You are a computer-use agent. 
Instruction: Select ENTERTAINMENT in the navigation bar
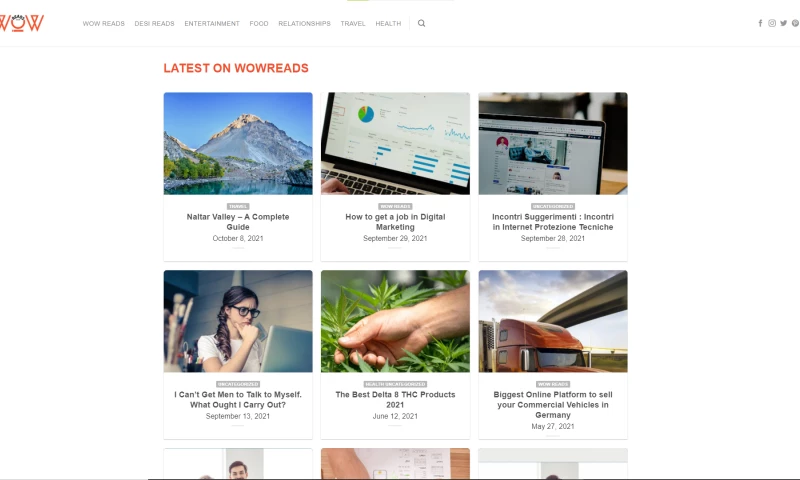[212, 23]
